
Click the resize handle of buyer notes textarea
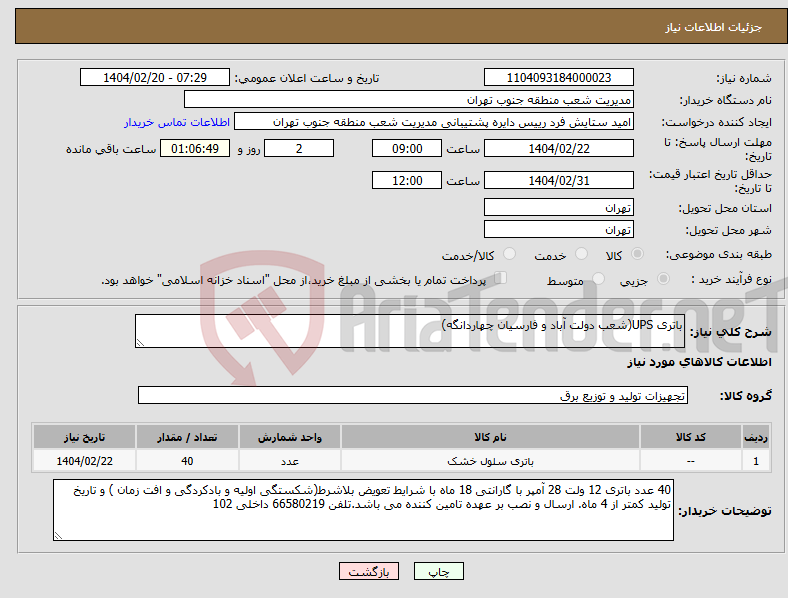point(58,536)
